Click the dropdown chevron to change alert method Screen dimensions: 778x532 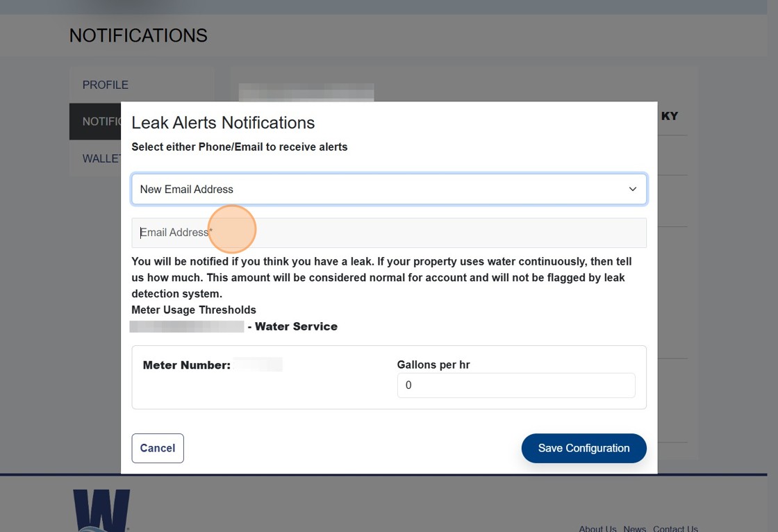coord(632,189)
